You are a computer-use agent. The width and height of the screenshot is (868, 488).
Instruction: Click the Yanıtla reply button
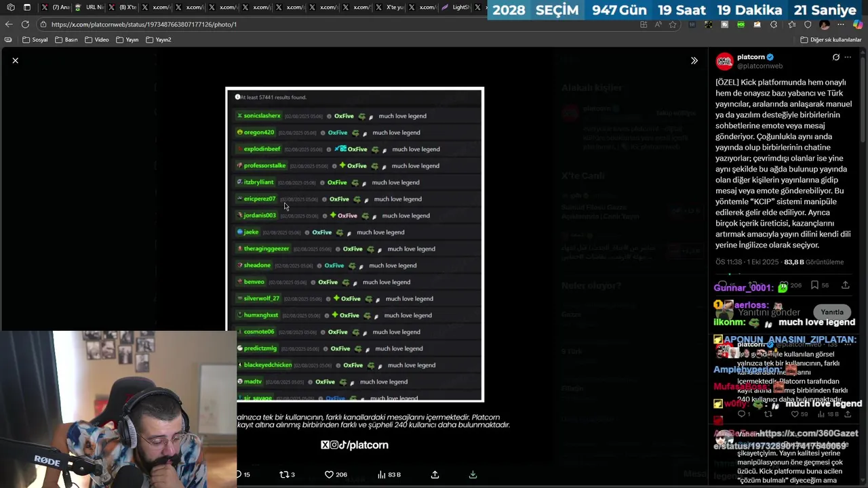coord(832,312)
